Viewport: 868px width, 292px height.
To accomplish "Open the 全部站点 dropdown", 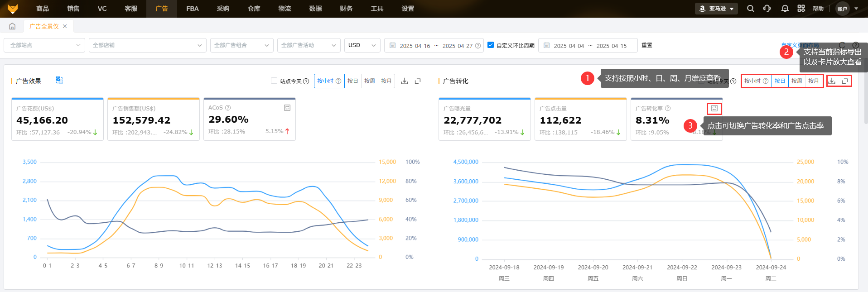I will point(44,45).
